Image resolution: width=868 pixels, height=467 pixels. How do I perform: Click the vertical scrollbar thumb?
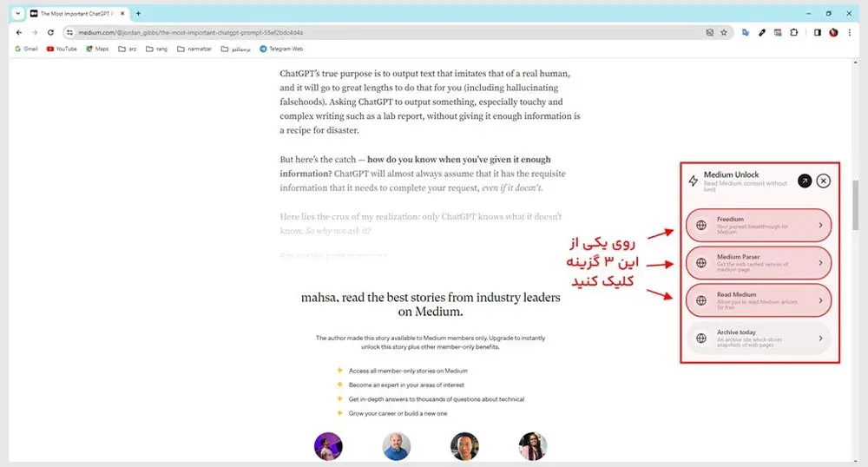pyautogui.click(x=855, y=205)
